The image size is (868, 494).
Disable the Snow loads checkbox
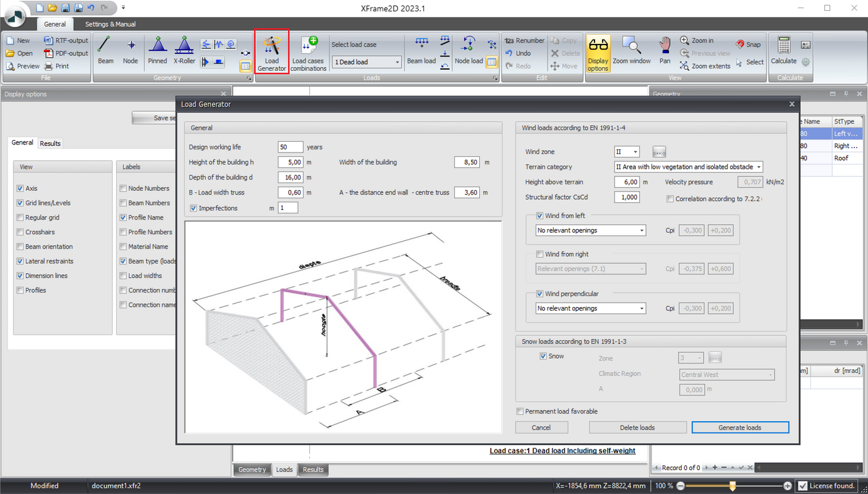point(543,356)
